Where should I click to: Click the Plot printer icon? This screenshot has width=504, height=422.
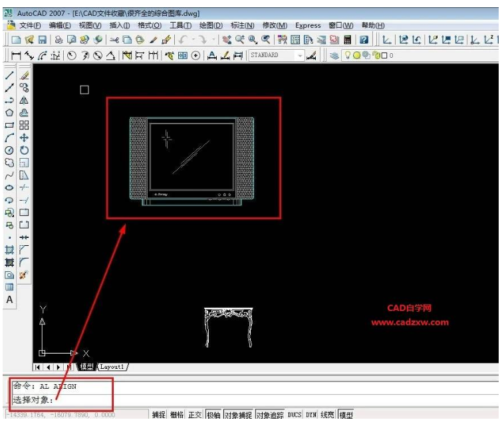pyautogui.click(x=59, y=40)
